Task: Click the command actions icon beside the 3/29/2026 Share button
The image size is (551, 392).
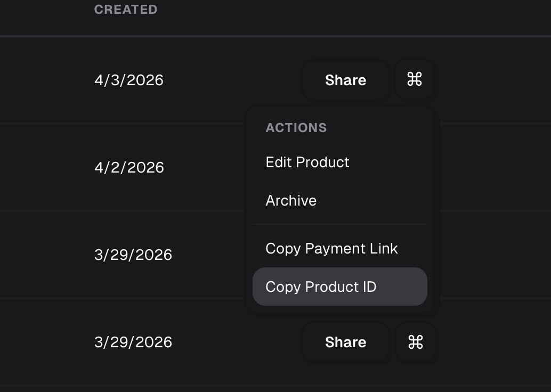Action: click(x=416, y=342)
